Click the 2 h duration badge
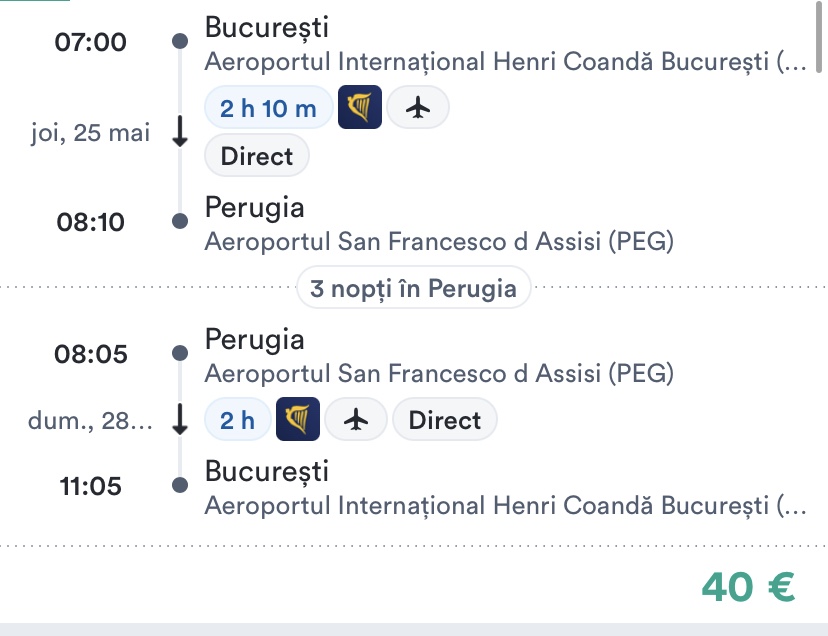 [x=237, y=421]
